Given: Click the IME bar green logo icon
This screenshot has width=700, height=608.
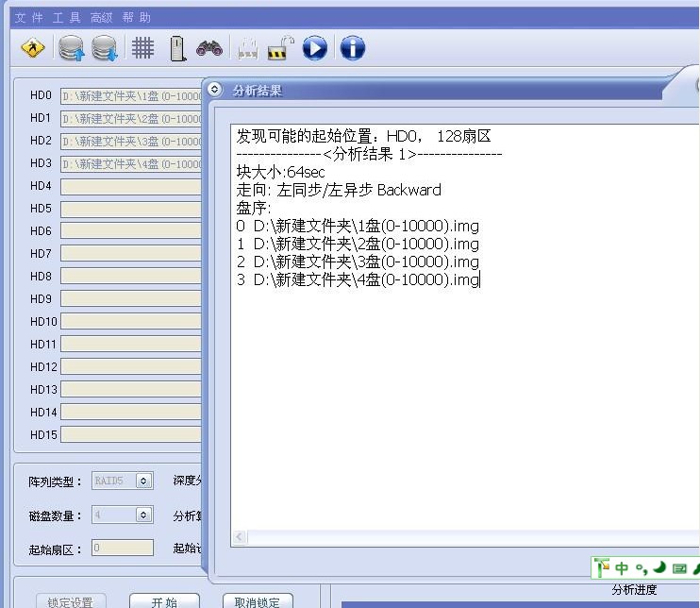Looking at the screenshot, I should tap(602, 567).
